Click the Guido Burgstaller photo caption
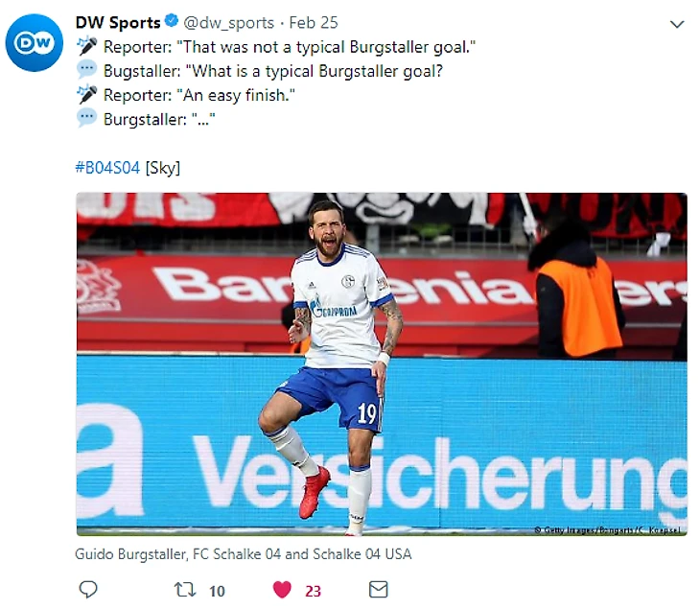This screenshot has width=700, height=609. pyautogui.click(x=244, y=554)
